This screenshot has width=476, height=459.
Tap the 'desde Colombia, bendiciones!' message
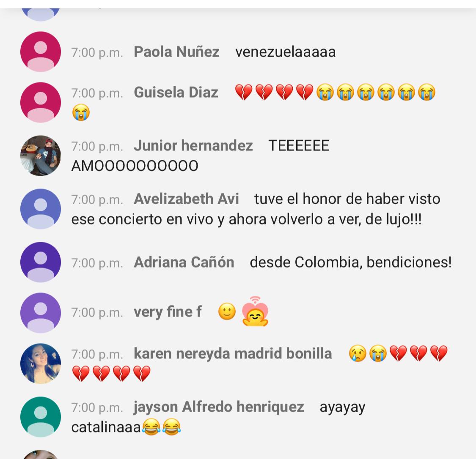[351, 262]
